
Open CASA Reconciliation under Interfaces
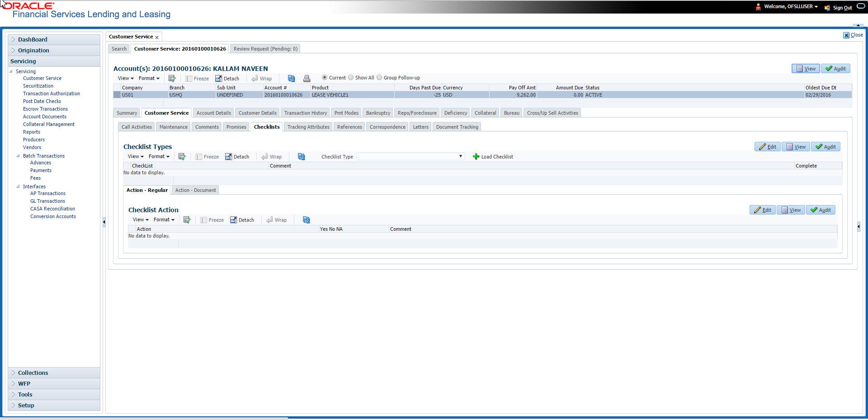tap(52, 209)
